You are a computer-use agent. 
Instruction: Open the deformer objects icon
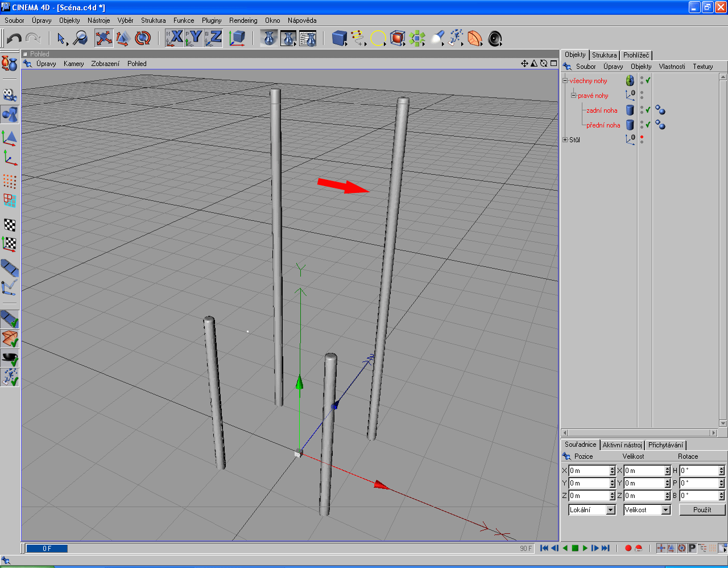click(x=475, y=38)
